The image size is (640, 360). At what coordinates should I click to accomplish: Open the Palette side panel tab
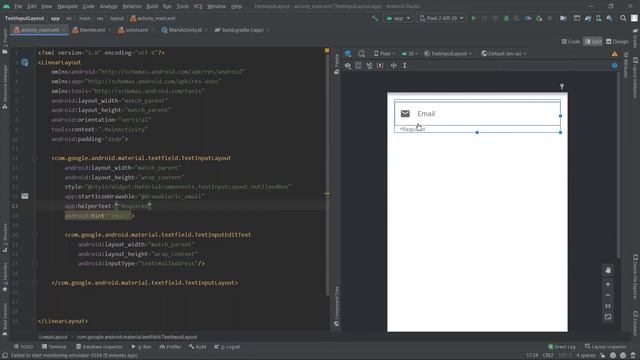point(337,64)
